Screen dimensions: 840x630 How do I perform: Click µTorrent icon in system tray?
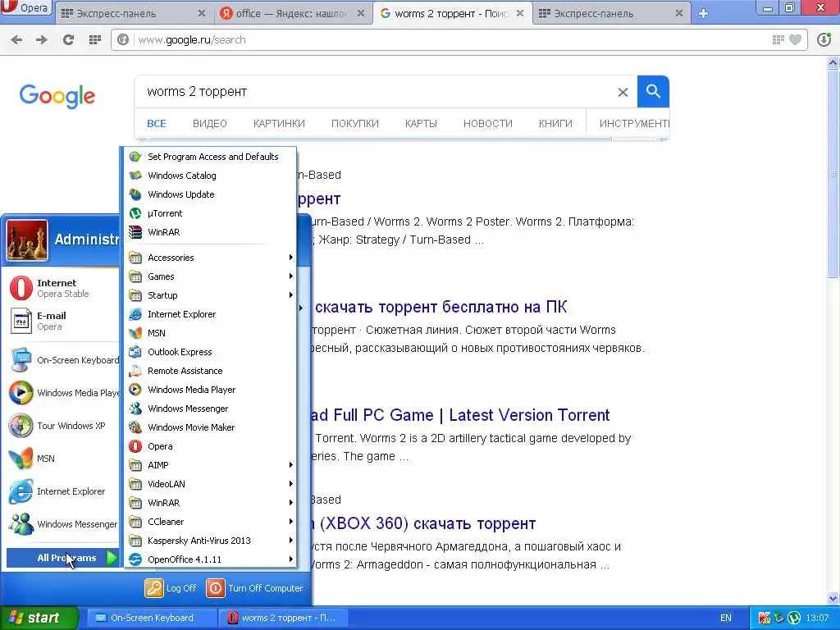[794, 618]
